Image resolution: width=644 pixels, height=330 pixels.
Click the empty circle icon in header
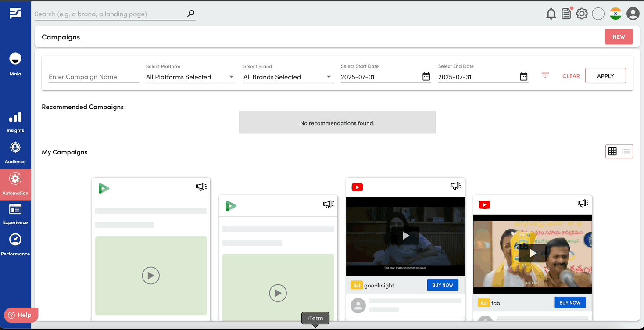coord(598,14)
